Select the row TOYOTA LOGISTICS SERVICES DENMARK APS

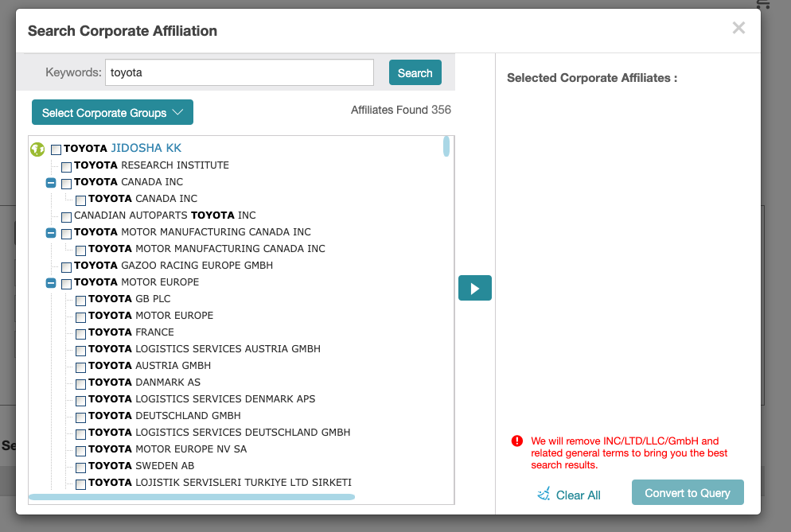point(202,399)
